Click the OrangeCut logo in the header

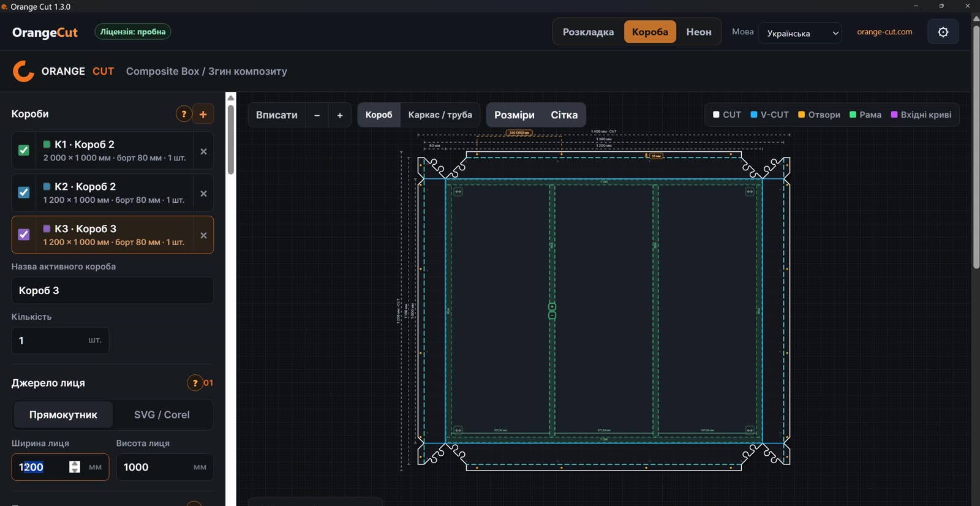tap(45, 32)
